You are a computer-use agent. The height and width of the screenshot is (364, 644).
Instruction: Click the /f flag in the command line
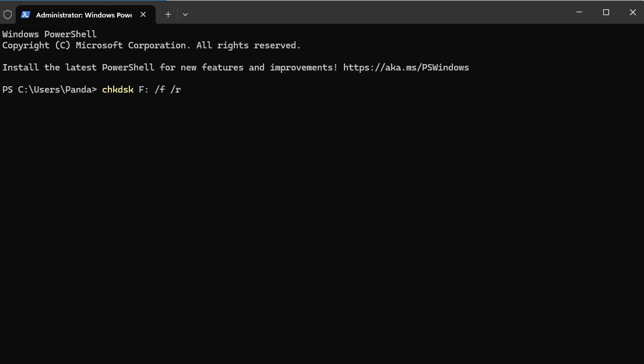click(x=160, y=90)
